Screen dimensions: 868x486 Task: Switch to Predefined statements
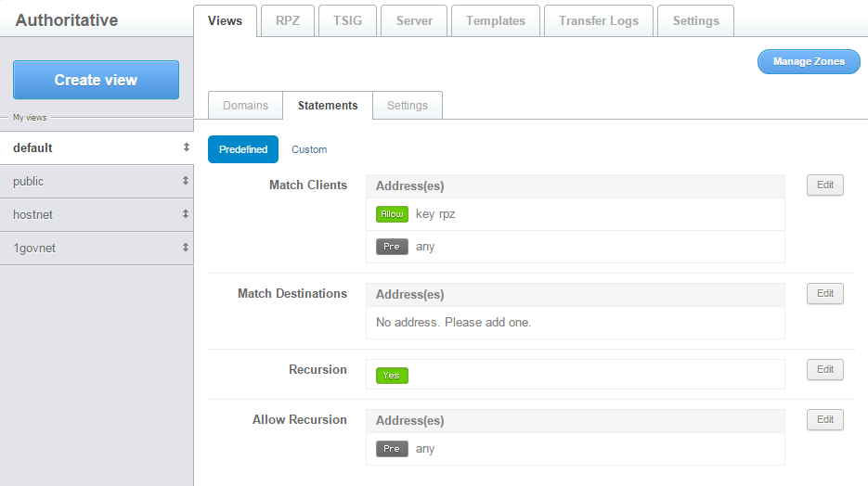pyautogui.click(x=242, y=149)
